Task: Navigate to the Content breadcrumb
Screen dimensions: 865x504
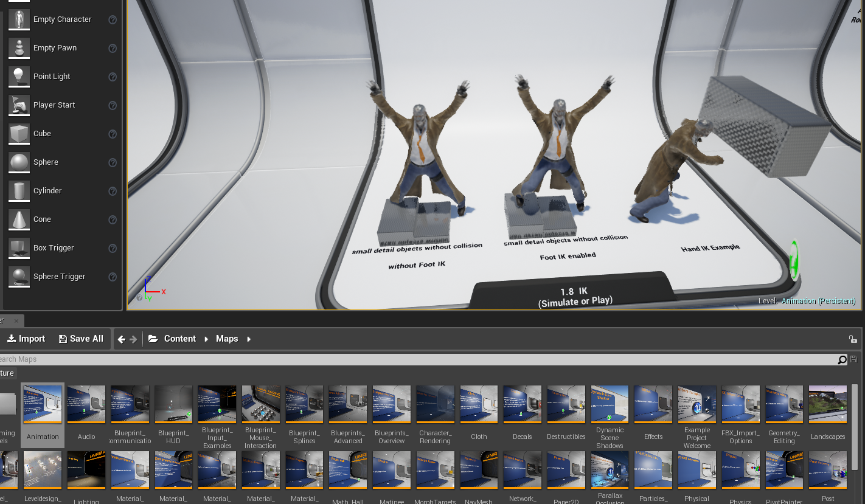Action: [x=180, y=339]
